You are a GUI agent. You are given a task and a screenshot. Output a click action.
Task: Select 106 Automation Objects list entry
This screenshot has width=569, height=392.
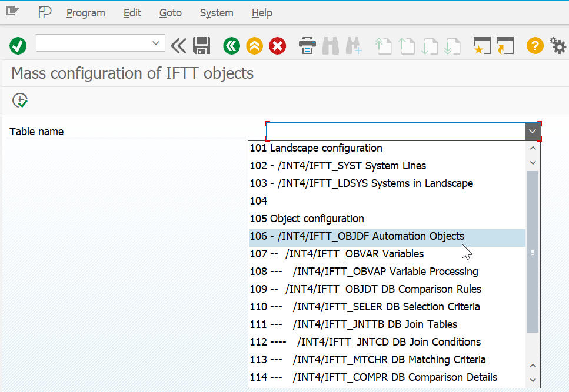tap(357, 236)
